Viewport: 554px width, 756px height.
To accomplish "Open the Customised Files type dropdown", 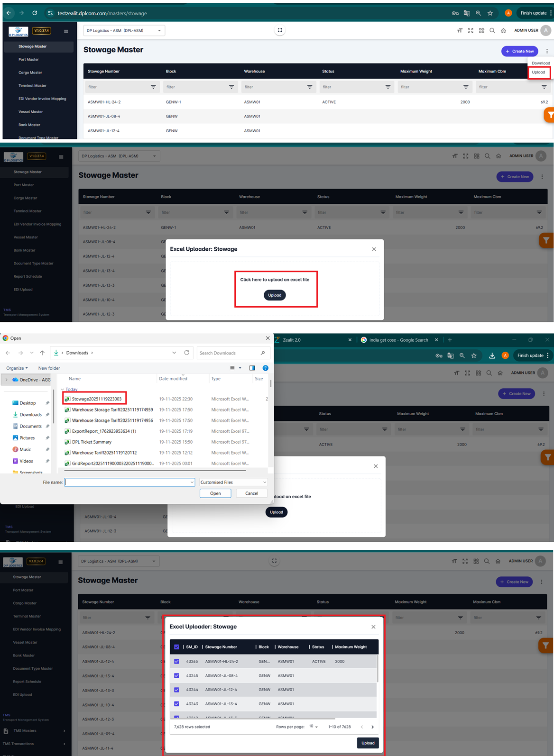I will [x=233, y=482].
